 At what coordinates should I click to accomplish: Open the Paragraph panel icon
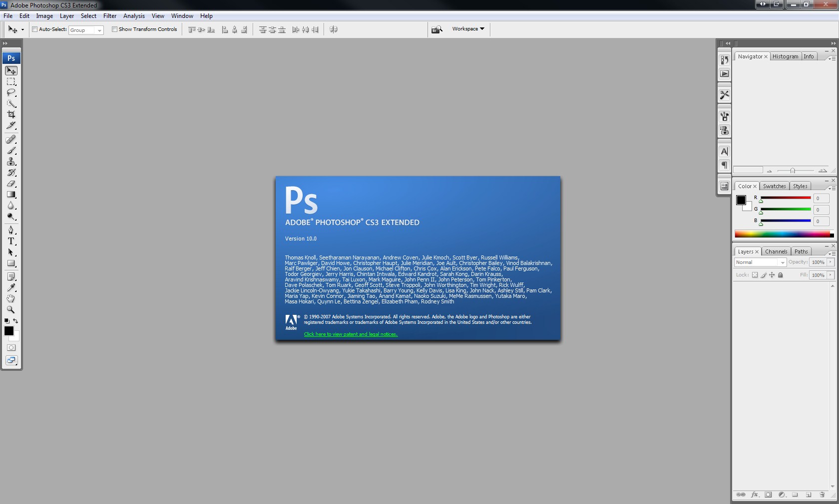(x=724, y=165)
